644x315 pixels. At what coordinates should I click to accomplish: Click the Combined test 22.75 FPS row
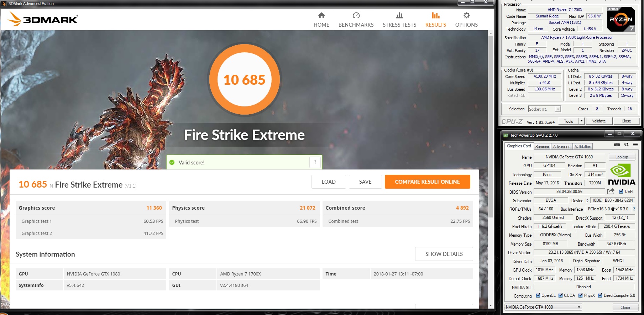point(398,221)
